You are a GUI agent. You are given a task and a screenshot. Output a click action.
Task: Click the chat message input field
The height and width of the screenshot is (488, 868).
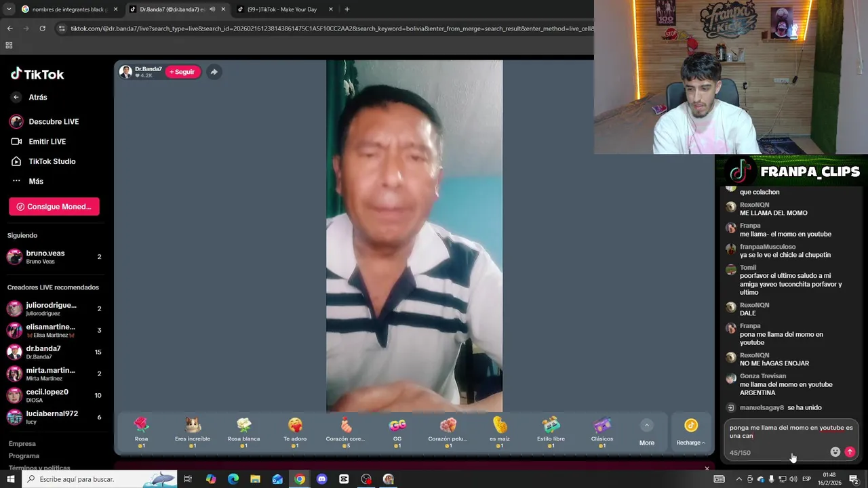(791, 432)
